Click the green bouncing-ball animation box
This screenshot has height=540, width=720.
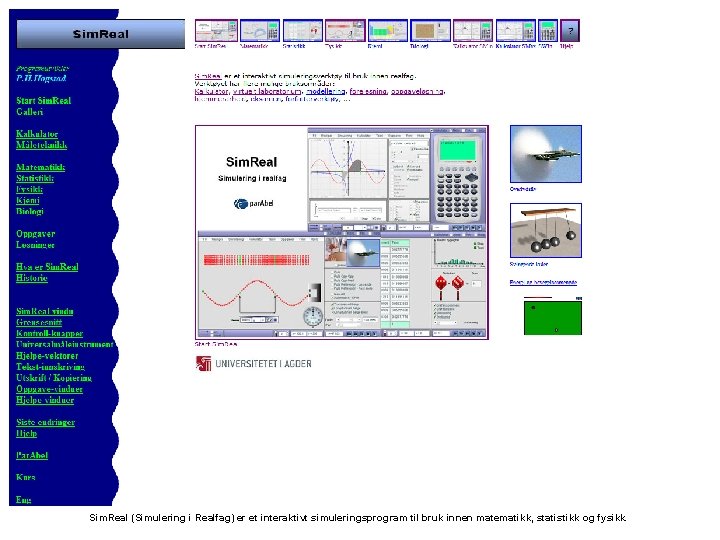(x=553, y=316)
